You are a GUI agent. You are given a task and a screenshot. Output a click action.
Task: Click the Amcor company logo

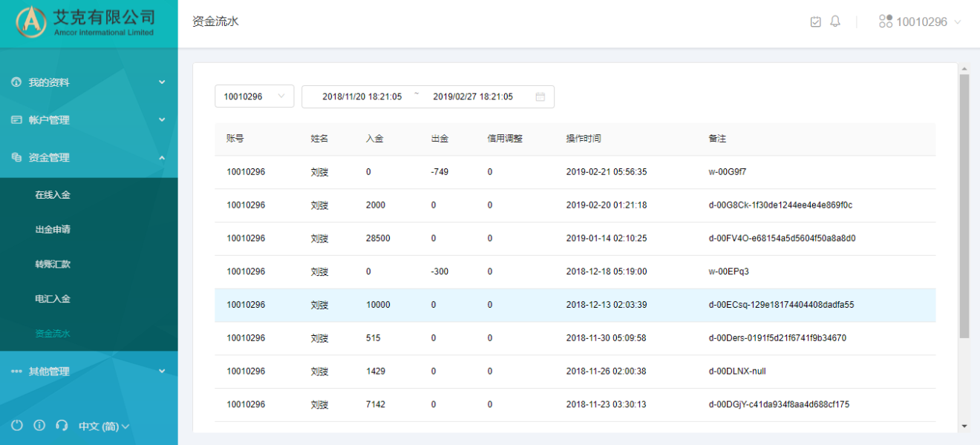(31, 22)
